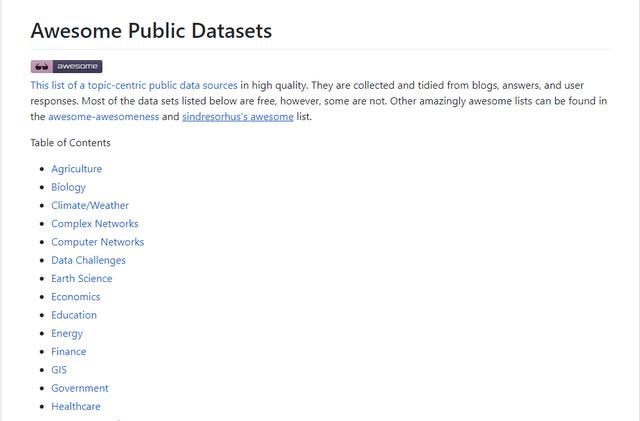Go to the Biology section
Image resolution: width=640 pixels, height=421 pixels.
[68, 187]
